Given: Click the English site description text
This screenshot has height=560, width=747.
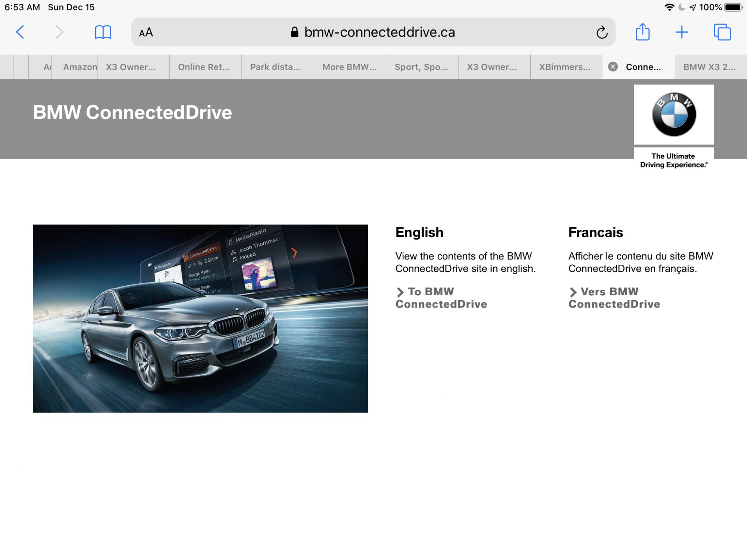Looking at the screenshot, I should tap(465, 262).
